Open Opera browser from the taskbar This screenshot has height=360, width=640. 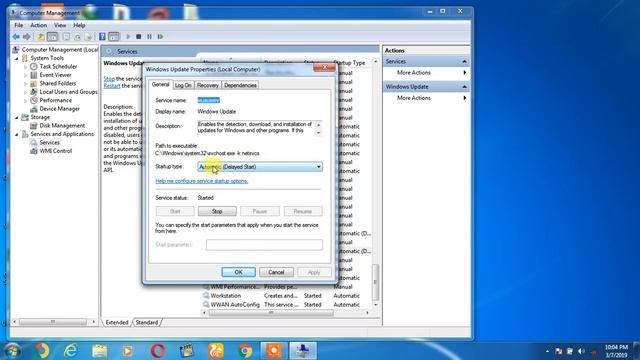coord(158,350)
